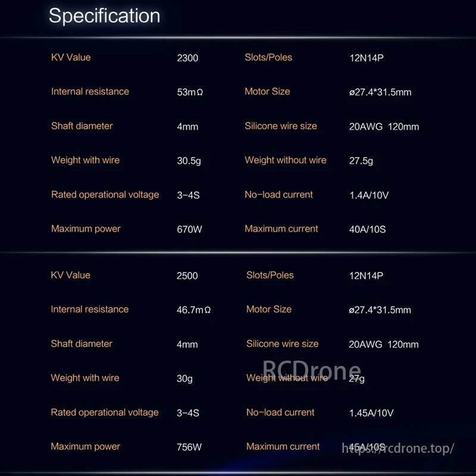Click the KV Value label above 53mΩ row

point(71,58)
